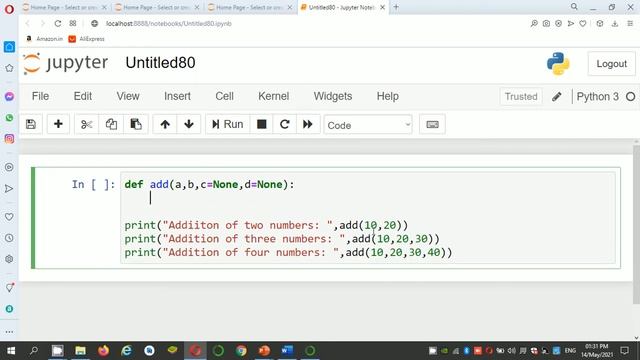The width and height of the screenshot is (640, 360).
Task: Open the command palette keyboard icon
Action: coord(432,124)
